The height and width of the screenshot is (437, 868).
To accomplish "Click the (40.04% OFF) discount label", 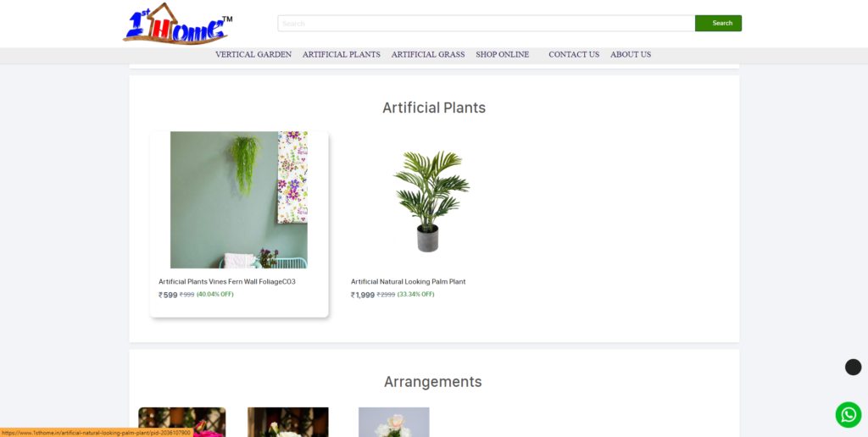I will tap(214, 294).
